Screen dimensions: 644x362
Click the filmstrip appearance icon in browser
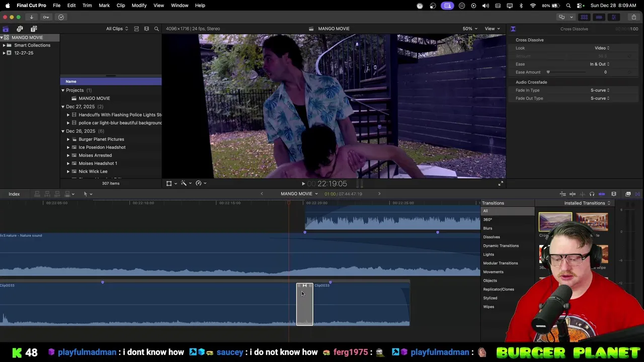(x=146, y=29)
